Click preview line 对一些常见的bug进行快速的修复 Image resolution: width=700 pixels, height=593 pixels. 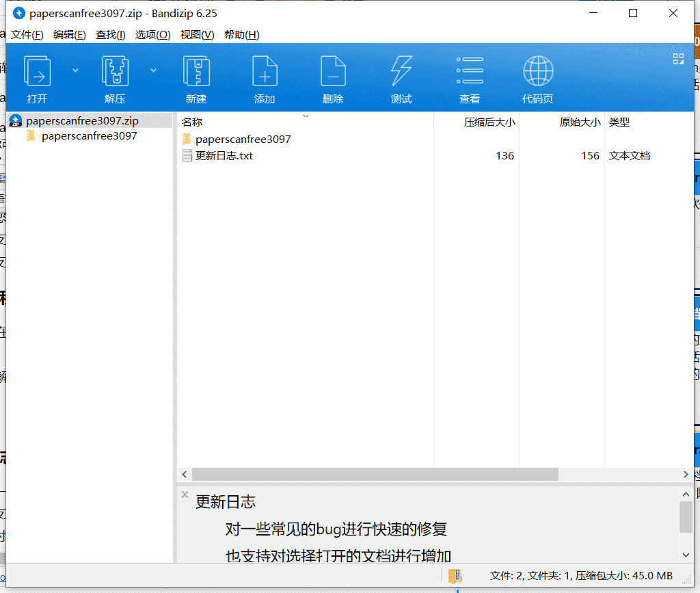point(336,529)
